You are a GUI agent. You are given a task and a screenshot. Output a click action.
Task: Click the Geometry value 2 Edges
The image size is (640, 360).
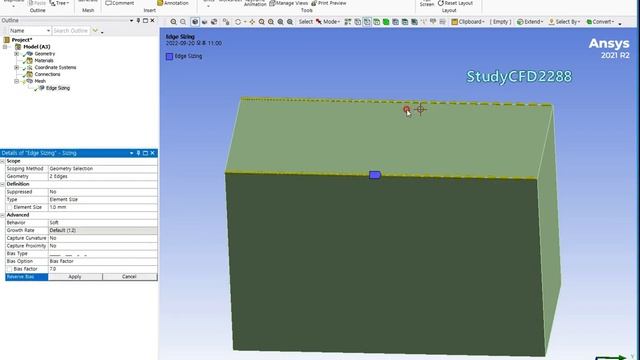tap(102, 176)
